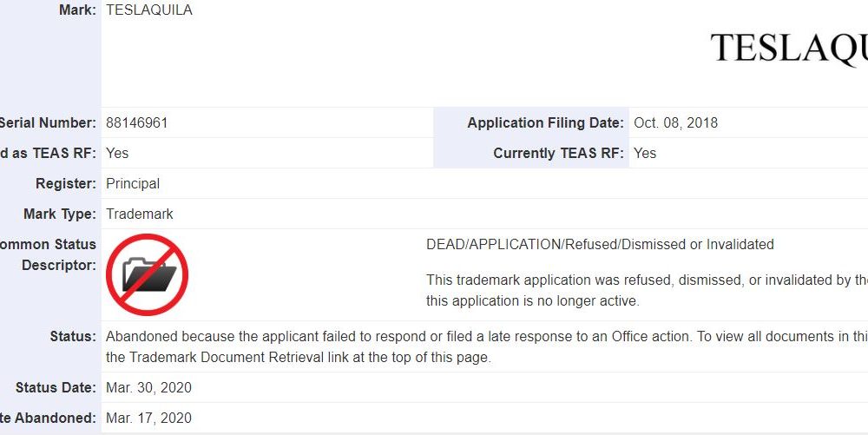This screenshot has height=435, width=868.
Task: Click the Currently TEAS RF label
Action: 558,154
